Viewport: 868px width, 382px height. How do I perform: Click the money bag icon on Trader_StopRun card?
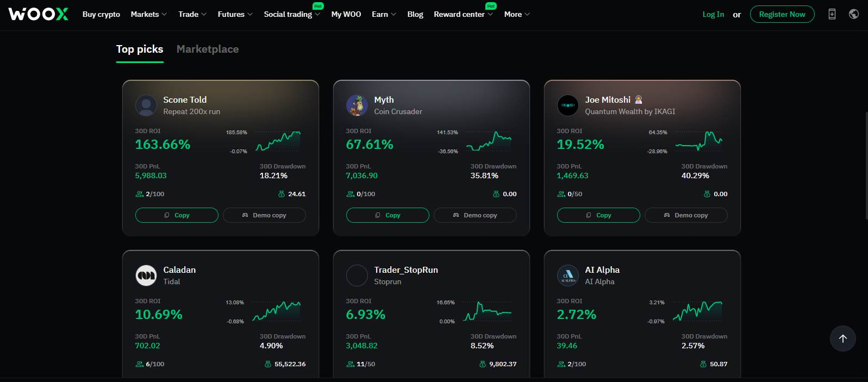click(x=483, y=364)
